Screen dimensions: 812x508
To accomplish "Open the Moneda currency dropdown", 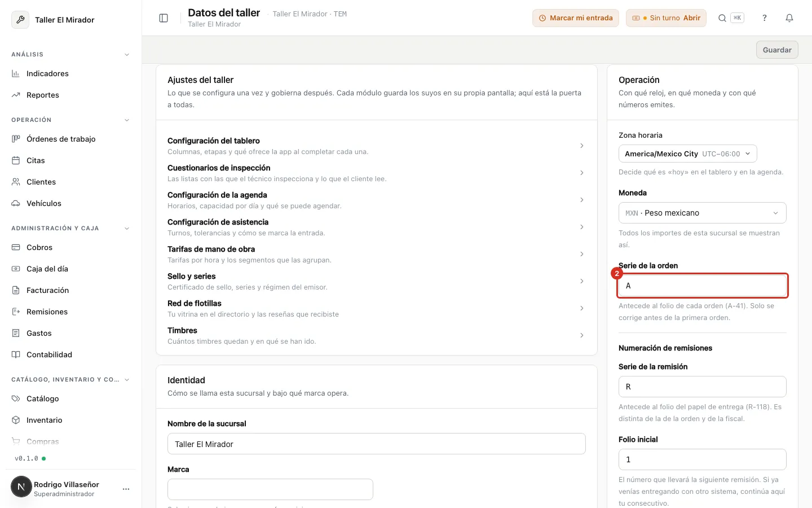I will 702,213.
